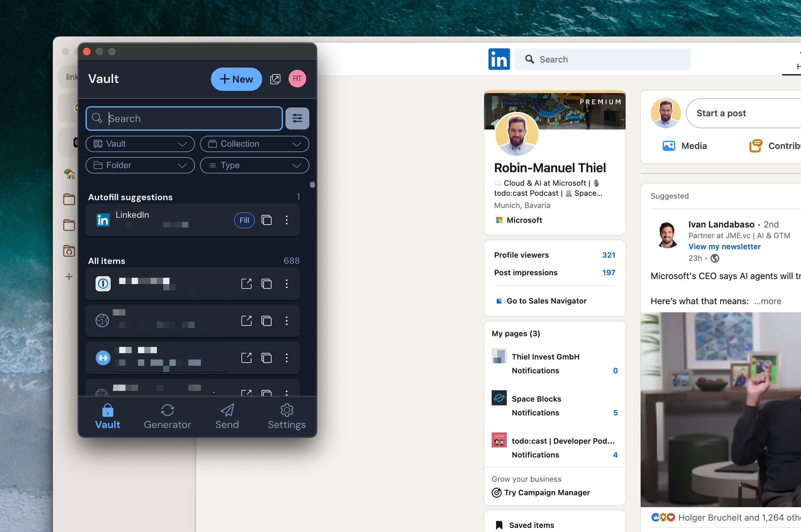This screenshot has width=801, height=532.
Task: Open Saved items
Action: click(x=525, y=525)
